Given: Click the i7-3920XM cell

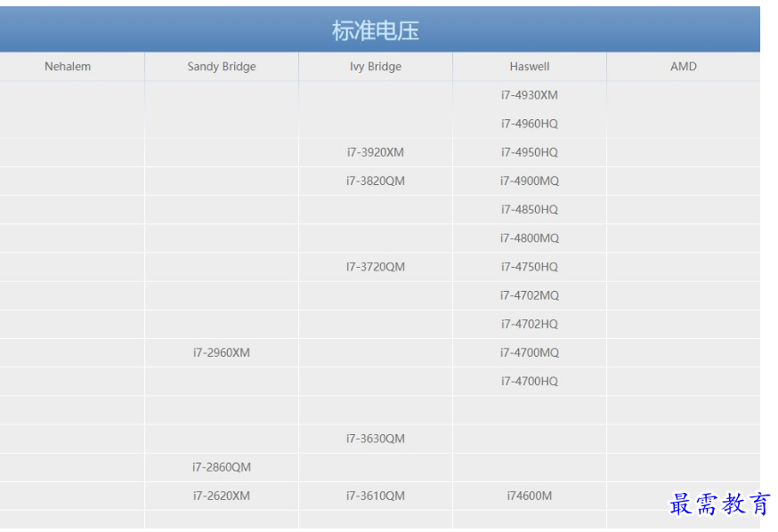Looking at the screenshot, I should (376, 152).
